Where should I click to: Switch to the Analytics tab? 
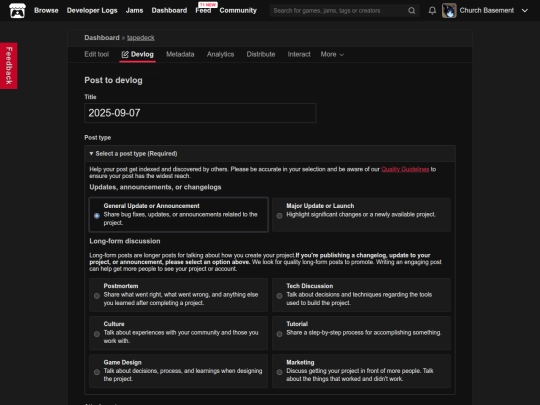[x=220, y=54]
